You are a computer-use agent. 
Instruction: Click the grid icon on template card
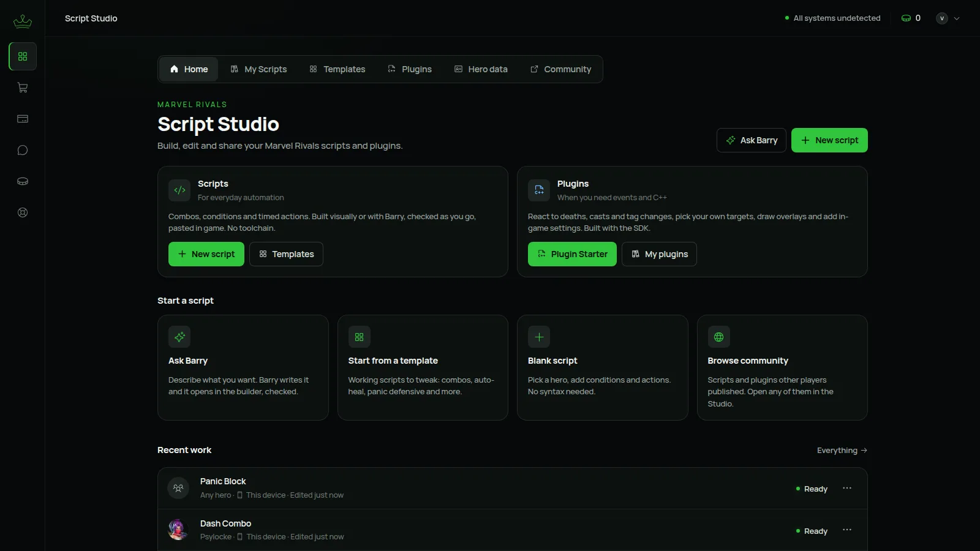(x=360, y=337)
